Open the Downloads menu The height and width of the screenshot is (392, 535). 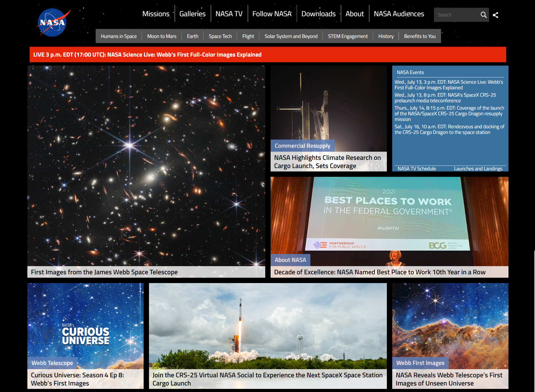[318, 14]
